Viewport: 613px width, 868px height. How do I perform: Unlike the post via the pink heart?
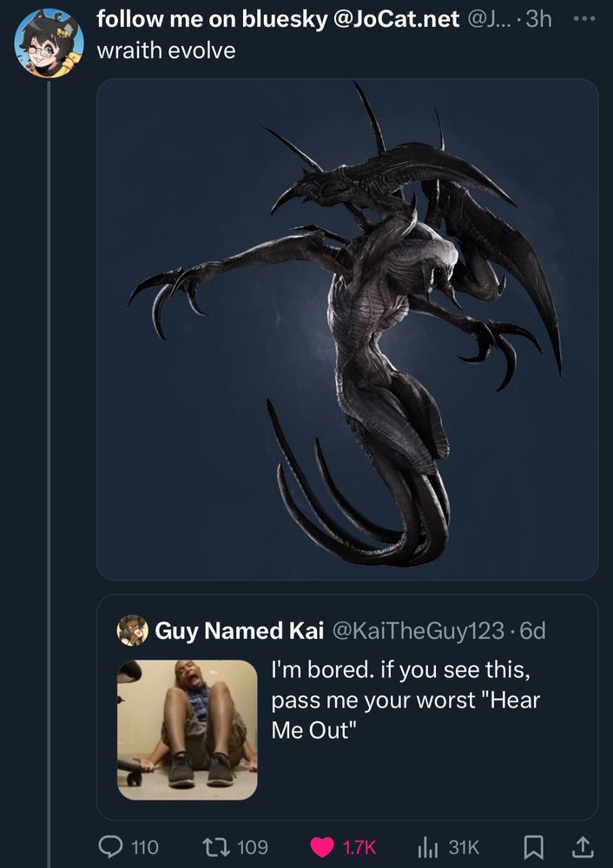(322, 847)
